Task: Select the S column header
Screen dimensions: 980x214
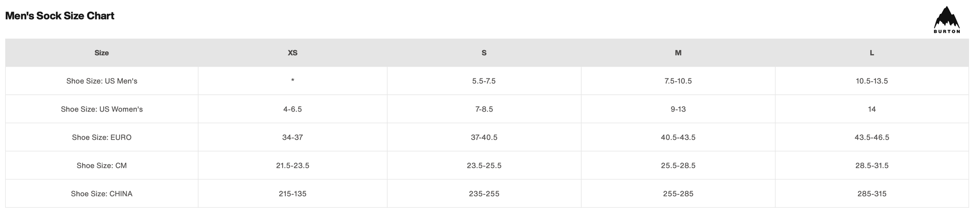Action: [484, 53]
